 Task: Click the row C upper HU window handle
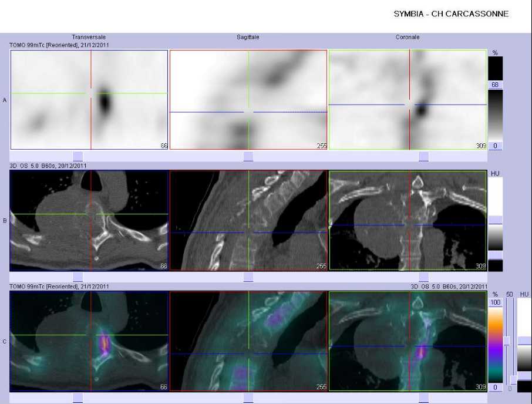tap(524, 341)
